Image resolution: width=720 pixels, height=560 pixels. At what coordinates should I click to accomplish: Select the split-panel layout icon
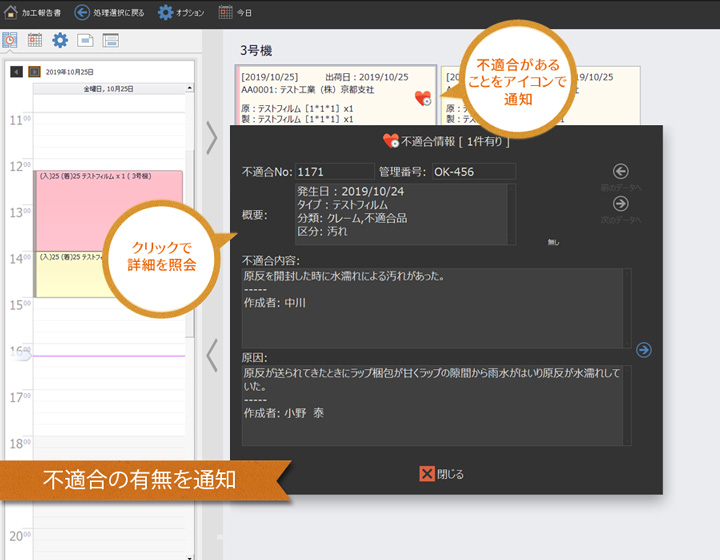[111, 41]
